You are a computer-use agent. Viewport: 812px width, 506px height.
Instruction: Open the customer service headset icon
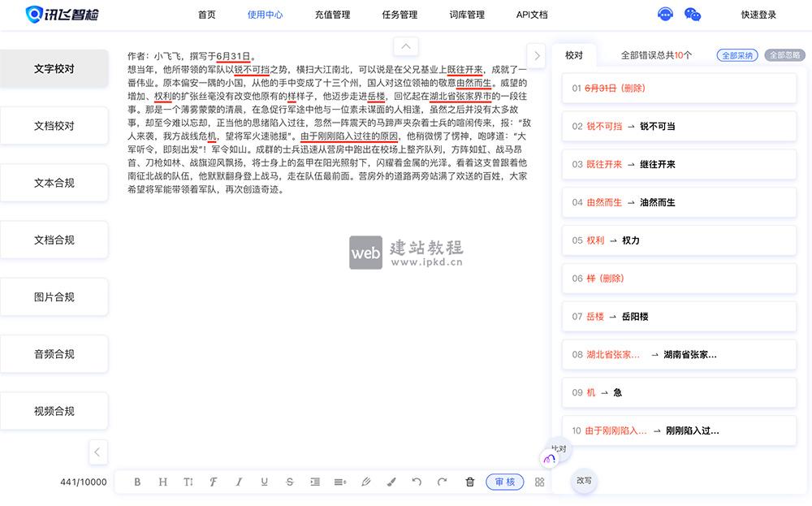pyautogui.click(x=665, y=14)
